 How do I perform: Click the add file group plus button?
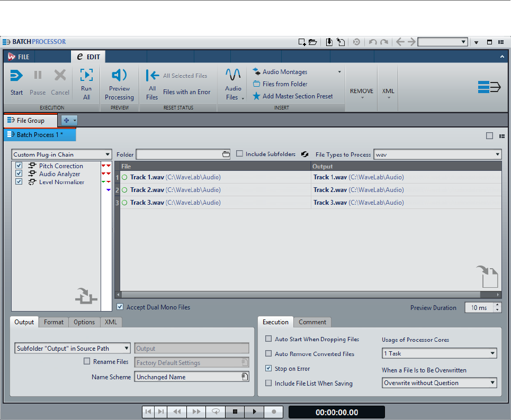67,121
